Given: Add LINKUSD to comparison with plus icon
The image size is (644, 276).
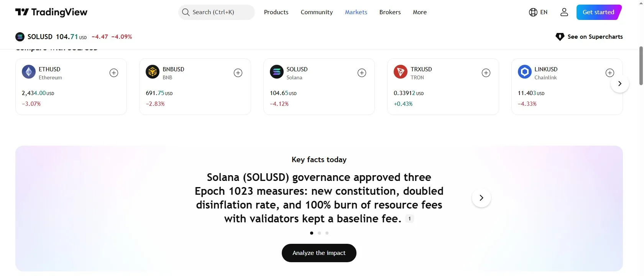Looking at the screenshot, I should click(x=610, y=73).
